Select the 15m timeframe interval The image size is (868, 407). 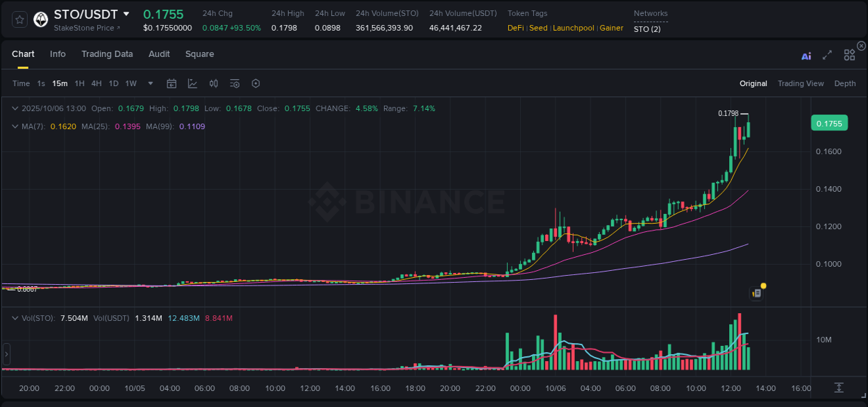[60, 83]
